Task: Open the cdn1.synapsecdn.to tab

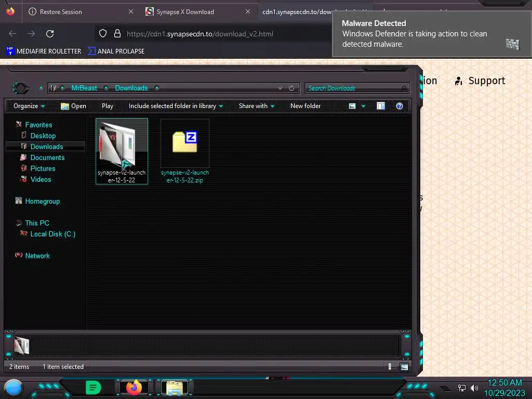Action: (297, 11)
